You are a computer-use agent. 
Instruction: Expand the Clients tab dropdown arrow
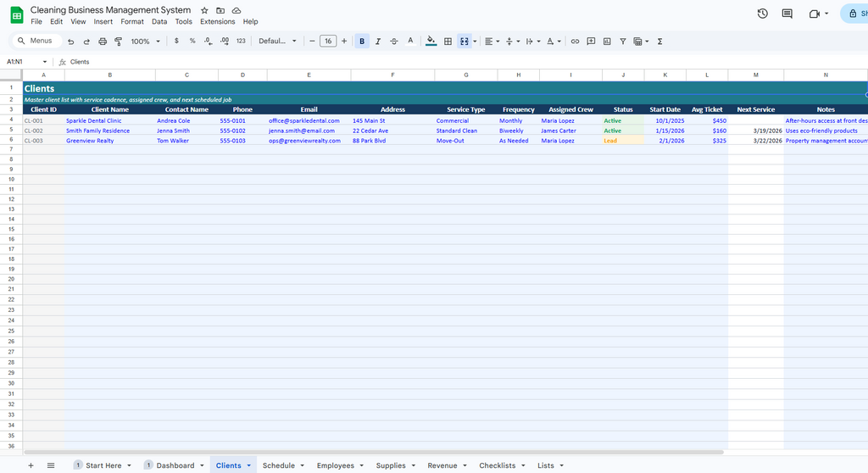coord(248,465)
